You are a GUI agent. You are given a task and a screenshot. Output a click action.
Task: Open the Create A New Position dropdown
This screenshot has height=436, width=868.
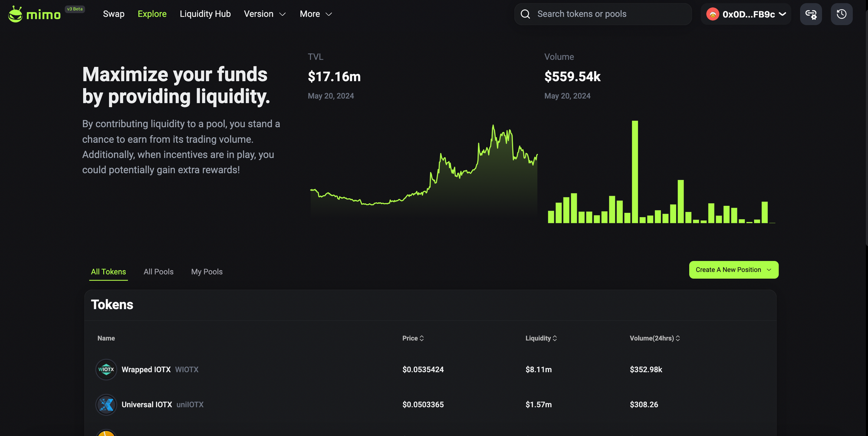pyautogui.click(x=733, y=270)
